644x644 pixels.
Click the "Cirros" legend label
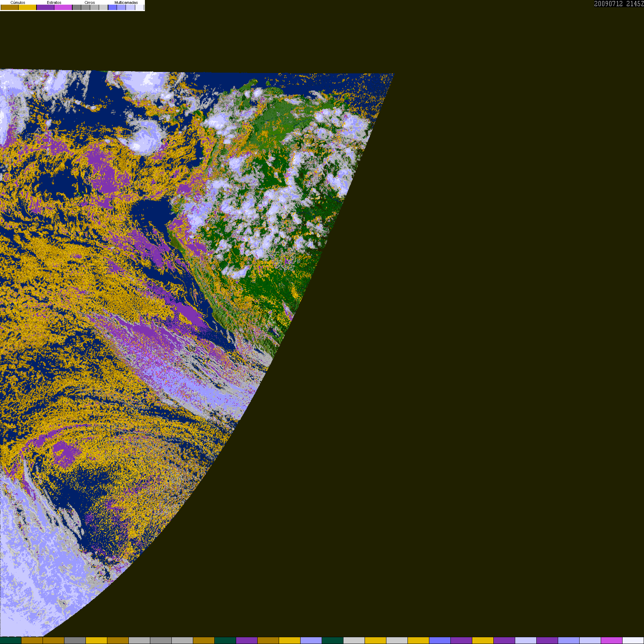coord(90,3)
